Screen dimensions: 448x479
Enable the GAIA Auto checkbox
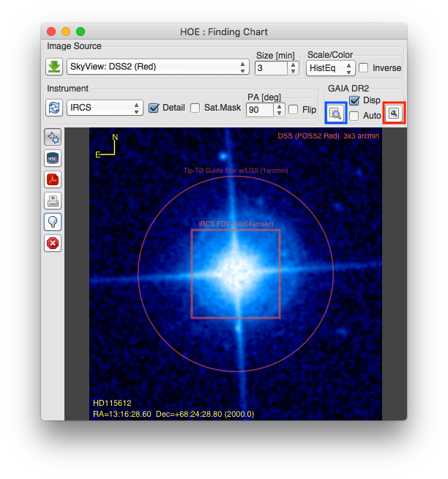click(354, 116)
